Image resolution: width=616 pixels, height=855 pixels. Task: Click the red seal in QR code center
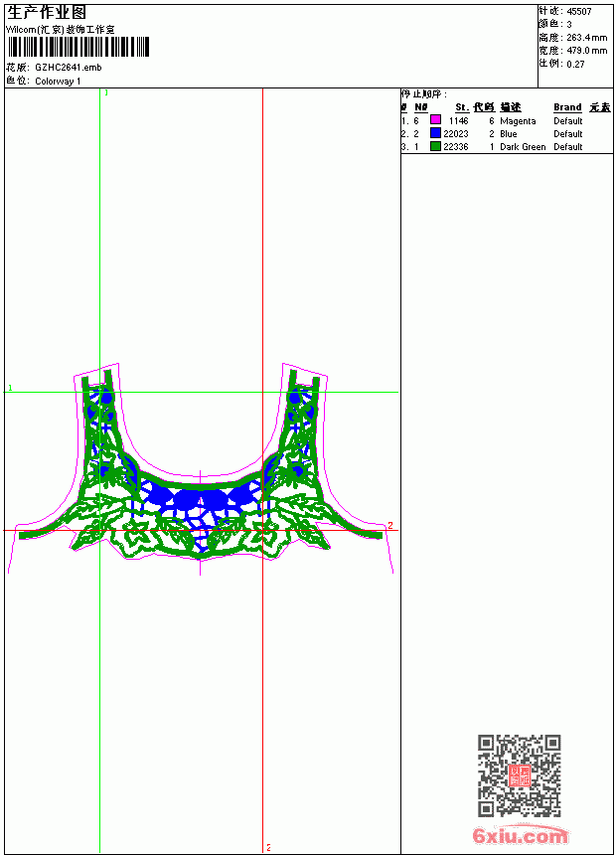(x=519, y=775)
